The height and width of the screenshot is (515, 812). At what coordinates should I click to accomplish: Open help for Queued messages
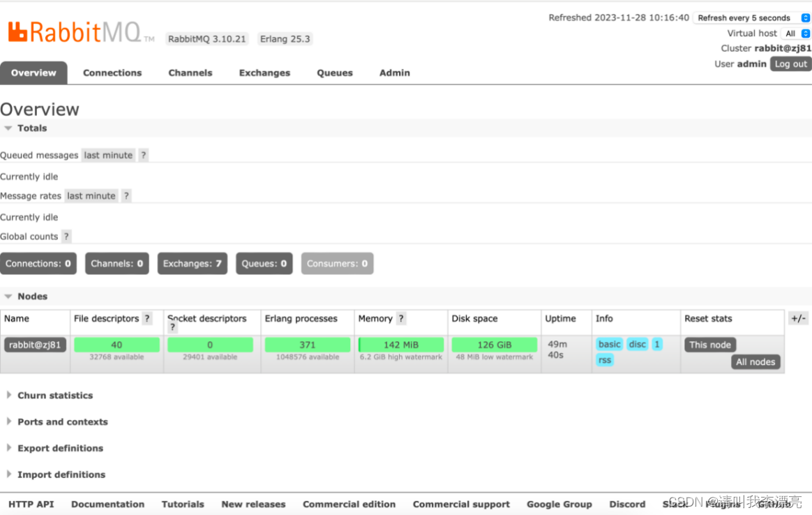coord(144,155)
